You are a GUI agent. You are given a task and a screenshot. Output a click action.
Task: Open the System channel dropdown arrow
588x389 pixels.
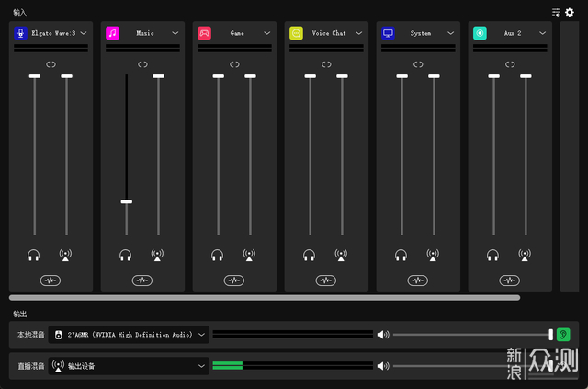(x=451, y=33)
